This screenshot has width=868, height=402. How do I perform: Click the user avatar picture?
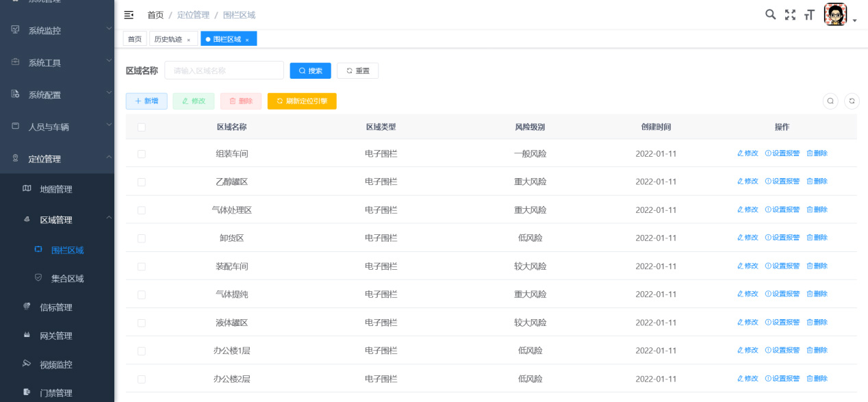coord(835,14)
